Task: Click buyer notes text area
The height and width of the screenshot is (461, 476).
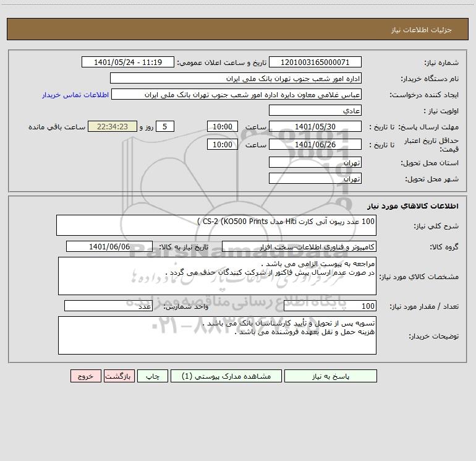Action: pyautogui.click(x=217, y=335)
